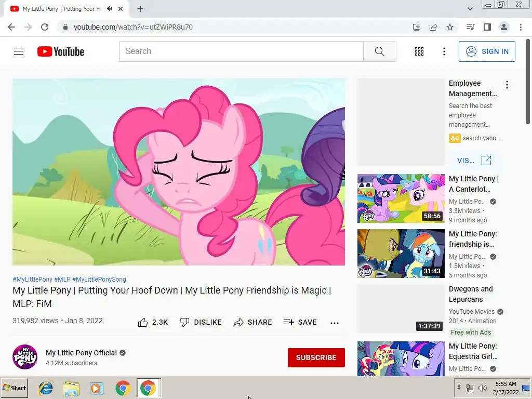Open the media control icon in toolbar
Screen dimensions: 532x399
pos(470,27)
